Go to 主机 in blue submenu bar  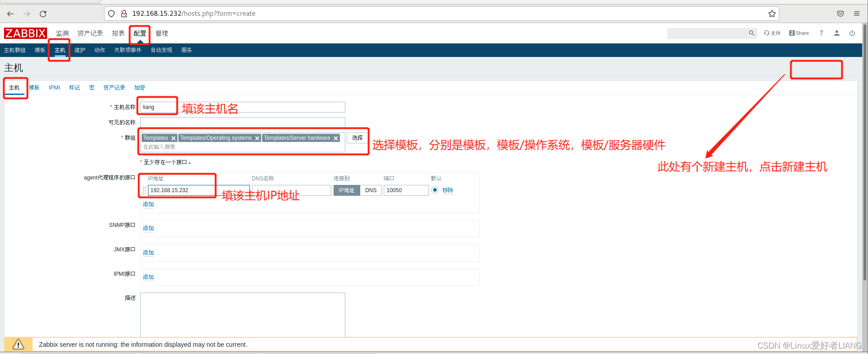tap(60, 50)
